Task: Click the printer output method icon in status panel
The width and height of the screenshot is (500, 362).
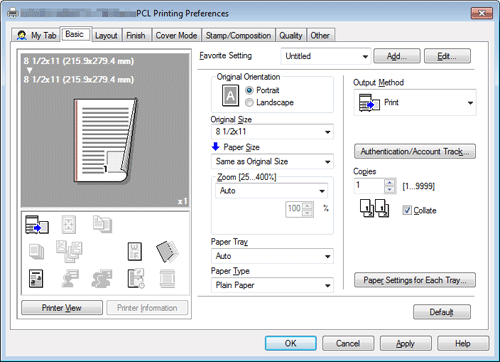Action: tap(37, 224)
